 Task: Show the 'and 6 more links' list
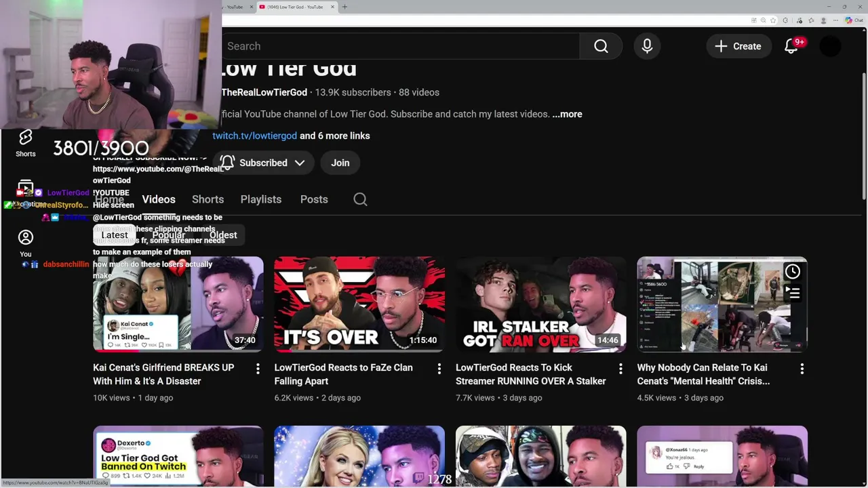pyautogui.click(x=335, y=136)
